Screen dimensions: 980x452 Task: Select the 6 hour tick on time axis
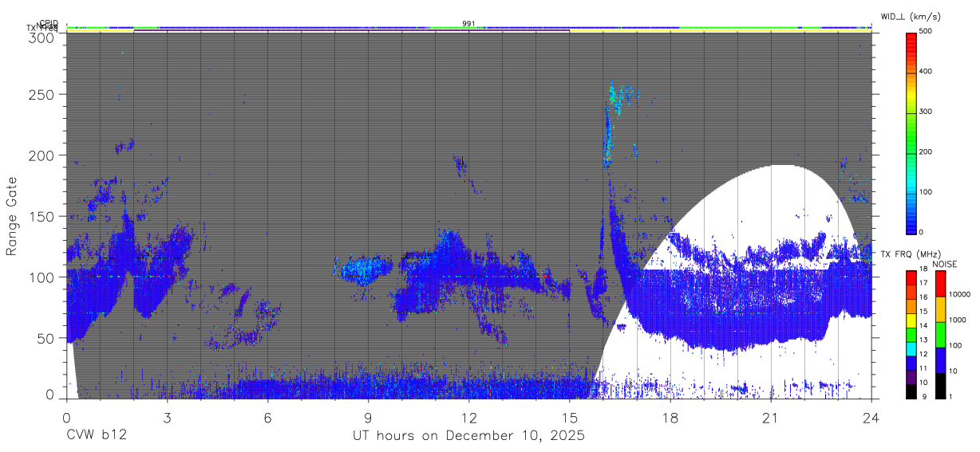267,417
